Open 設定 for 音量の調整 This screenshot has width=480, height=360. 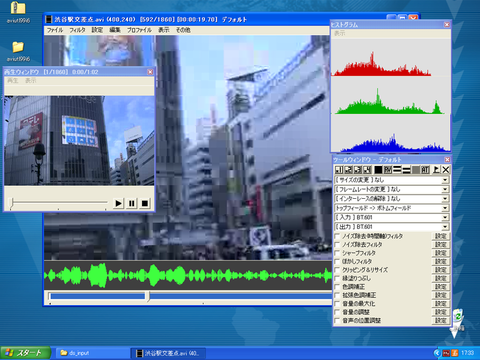441,312
